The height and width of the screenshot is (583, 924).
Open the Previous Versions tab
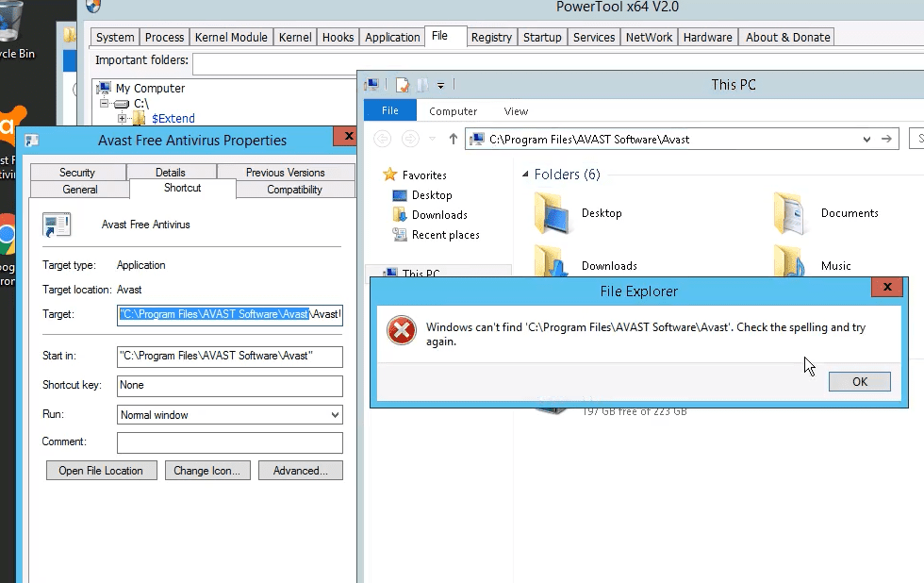point(286,172)
